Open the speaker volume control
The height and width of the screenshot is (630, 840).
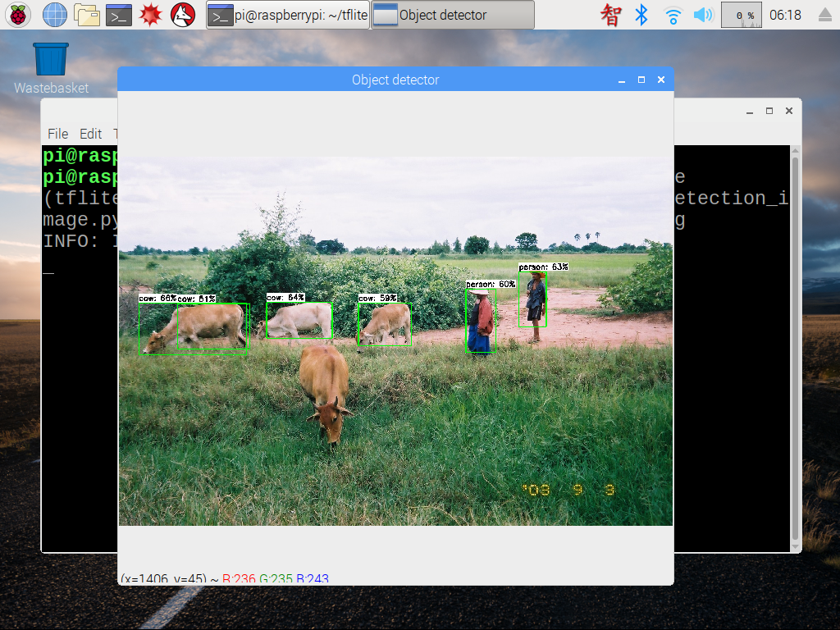tap(703, 15)
